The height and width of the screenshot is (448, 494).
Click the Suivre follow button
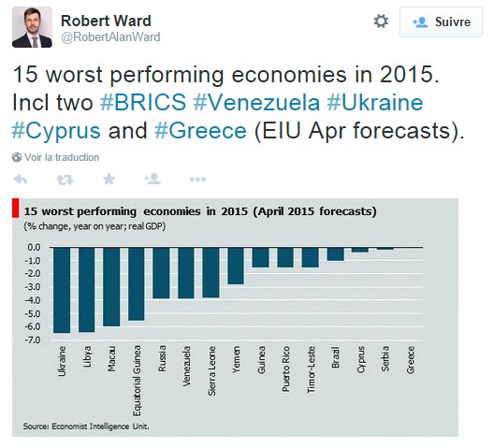[x=441, y=22]
